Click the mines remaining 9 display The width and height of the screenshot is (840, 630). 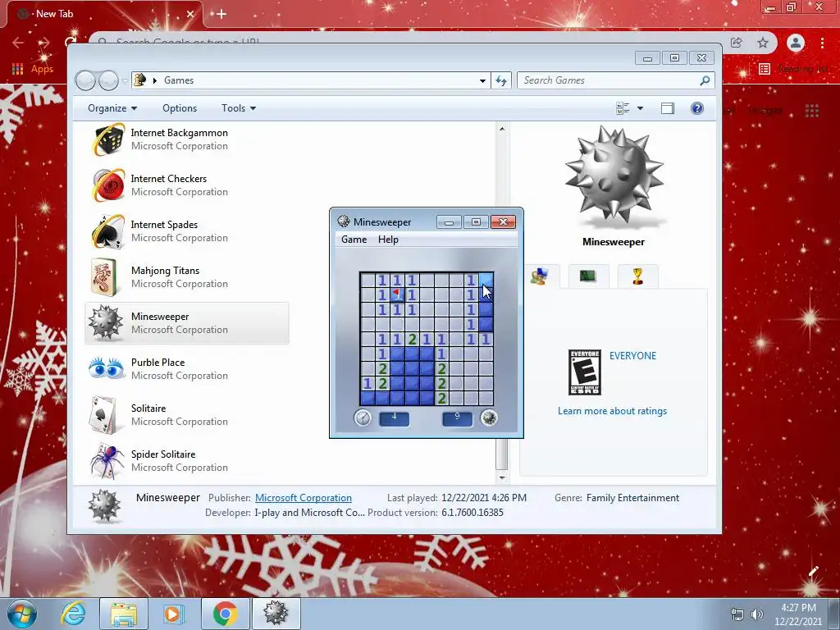click(x=457, y=418)
